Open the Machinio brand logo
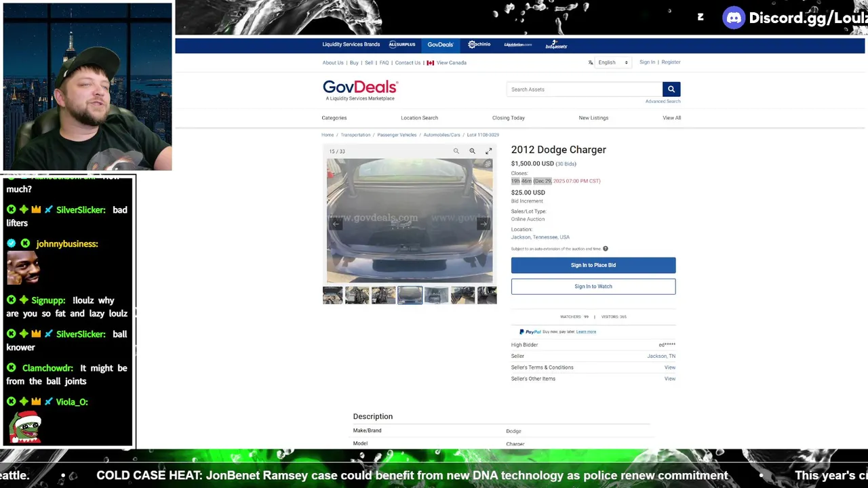The height and width of the screenshot is (488, 868). coord(479,45)
